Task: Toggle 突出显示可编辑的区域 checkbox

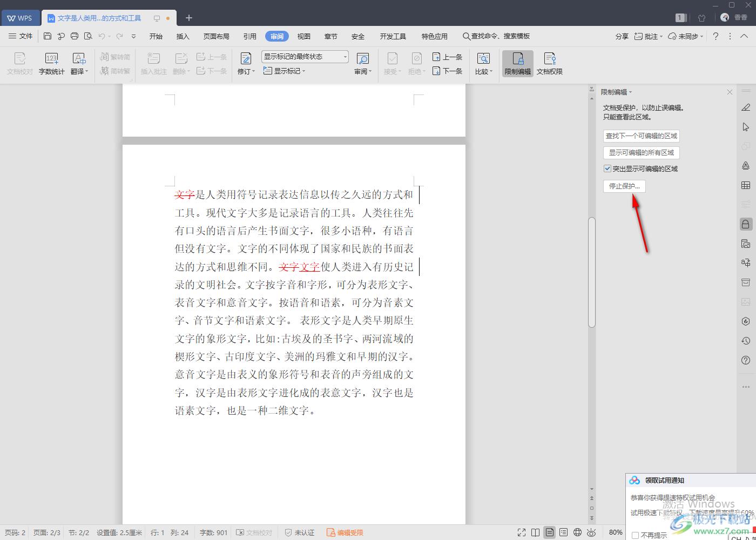Action: coord(607,168)
